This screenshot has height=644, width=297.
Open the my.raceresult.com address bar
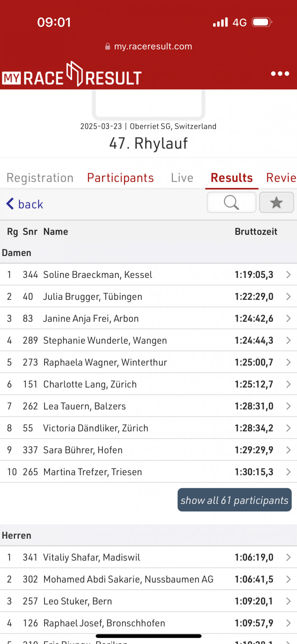point(153,46)
